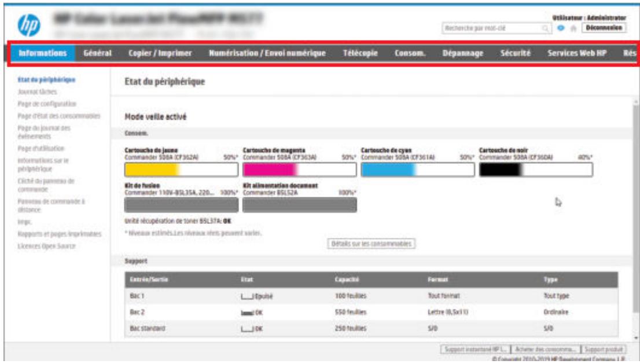Screen dimensions: 640x364
Task: Click the yellow cartridge level bar
Action: [x=181, y=170]
